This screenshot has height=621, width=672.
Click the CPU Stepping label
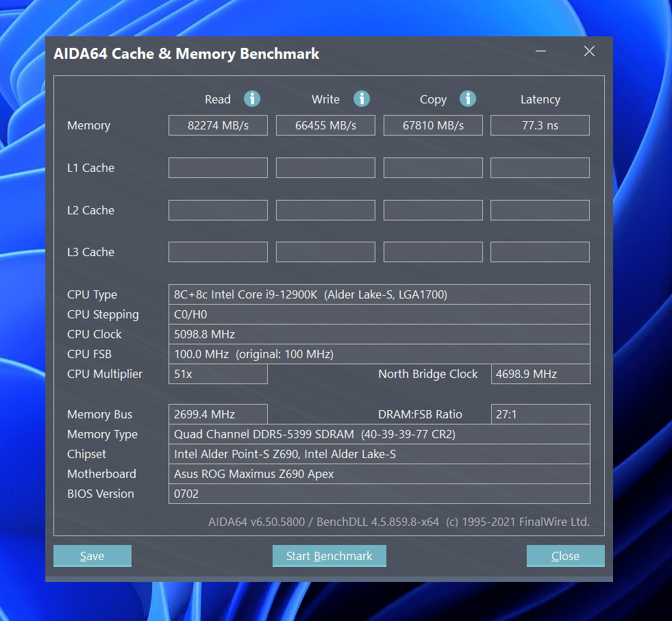click(103, 315)
